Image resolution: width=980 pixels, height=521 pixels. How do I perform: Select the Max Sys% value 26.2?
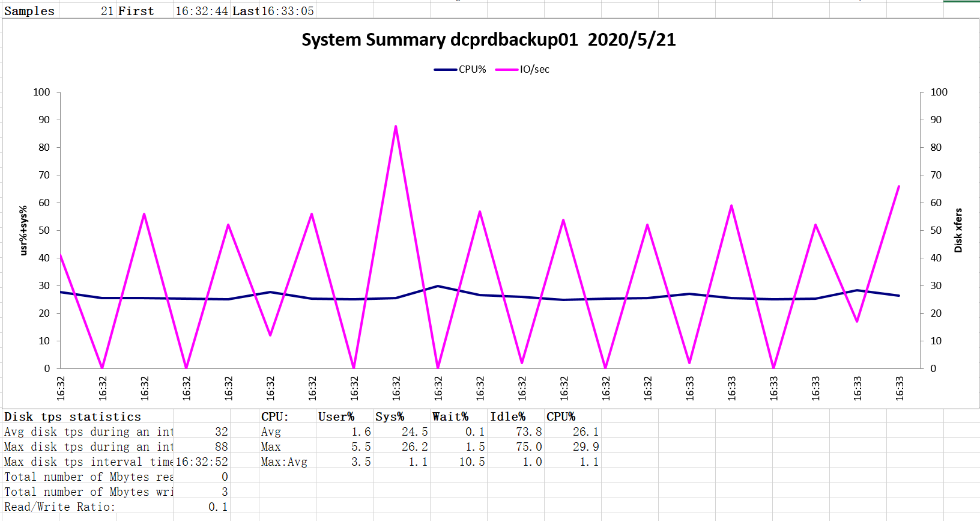click(x=402, y=446)
